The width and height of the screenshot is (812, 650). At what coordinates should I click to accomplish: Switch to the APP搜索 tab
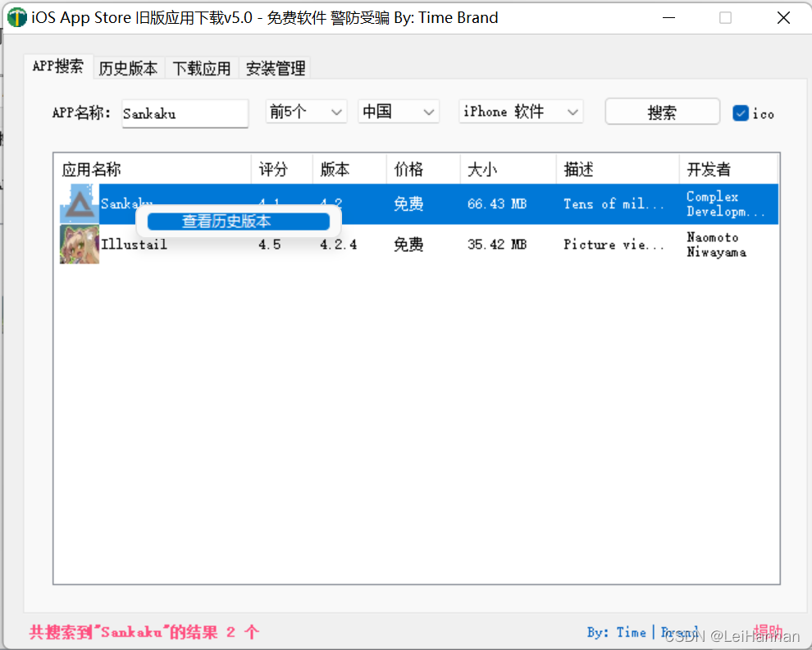coord(58,66)
